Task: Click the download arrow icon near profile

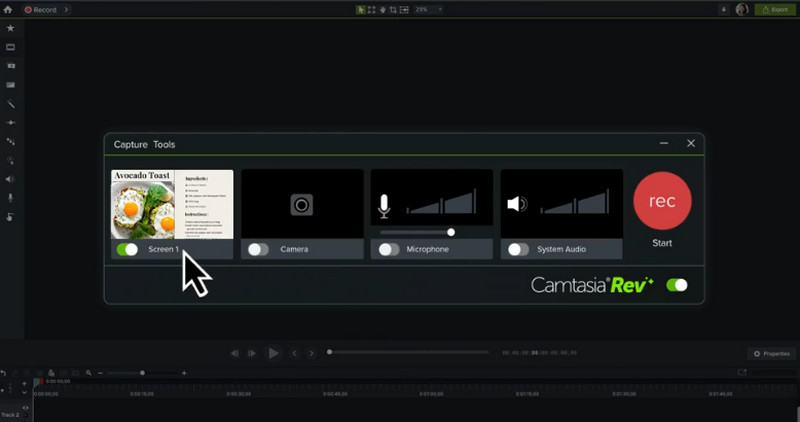Action: [x=723, y=10]
